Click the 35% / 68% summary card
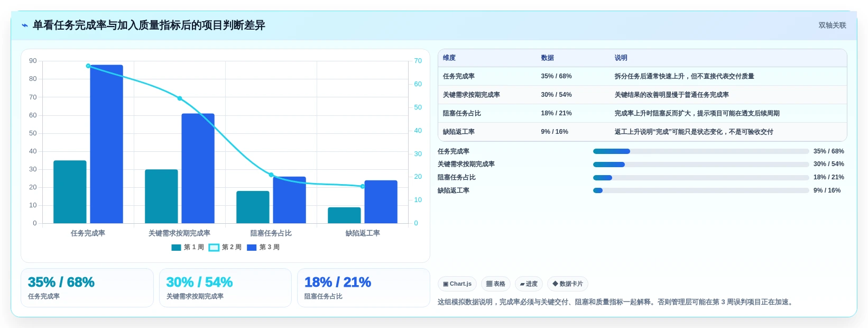 tap(87, 288)
